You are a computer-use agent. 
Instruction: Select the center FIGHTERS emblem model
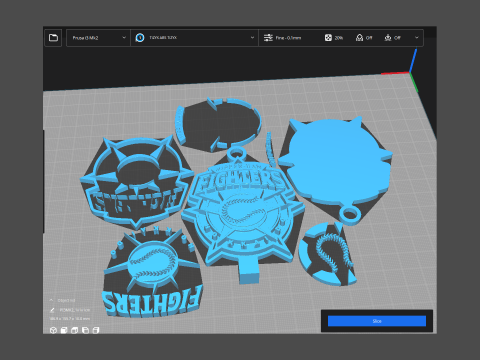[x=242, y=213]
